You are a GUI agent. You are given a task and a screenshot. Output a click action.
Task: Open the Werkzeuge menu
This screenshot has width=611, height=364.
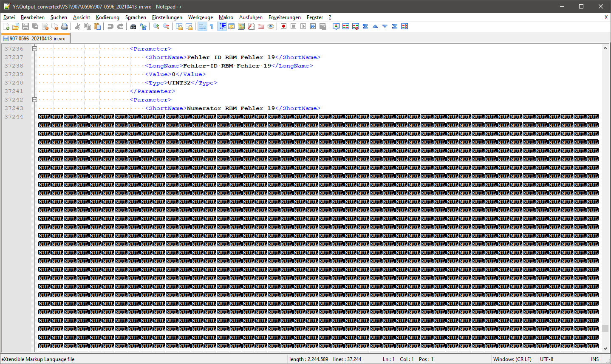[201, 17]
